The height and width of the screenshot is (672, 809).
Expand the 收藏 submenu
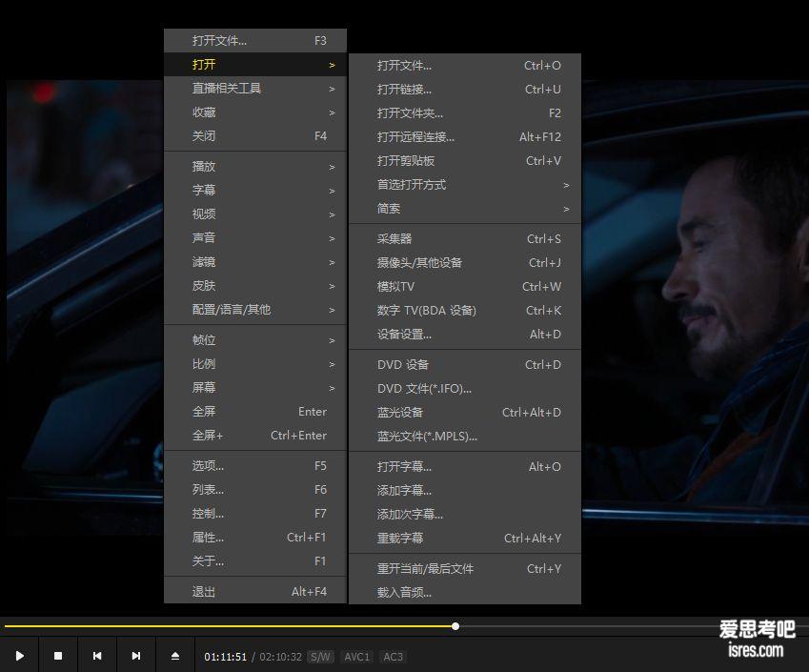(255, 112)
